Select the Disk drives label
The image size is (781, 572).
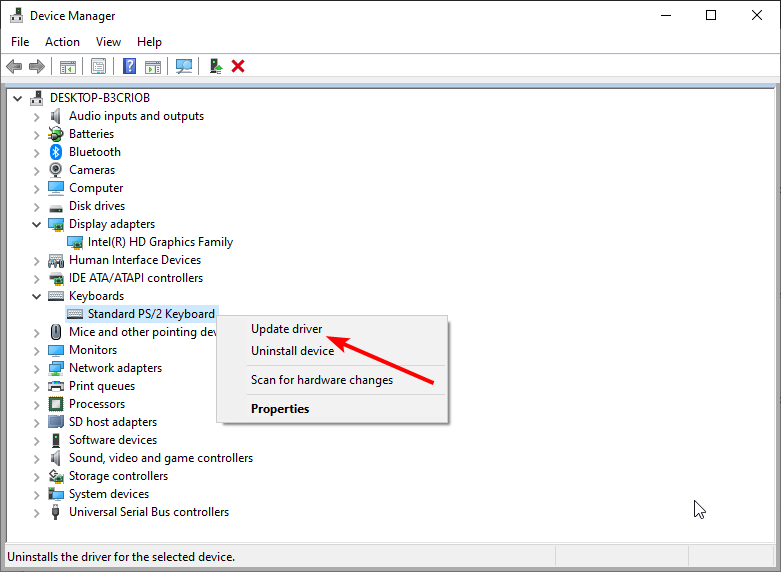point(97,206)
